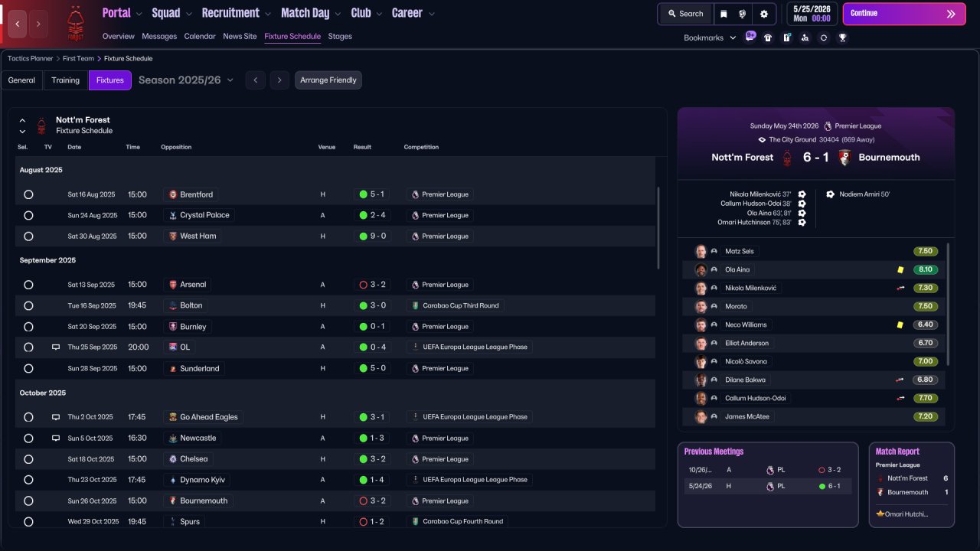Click the Brentford club badge in fixture list
The image size is (980, 551).
tap(173, 194)
